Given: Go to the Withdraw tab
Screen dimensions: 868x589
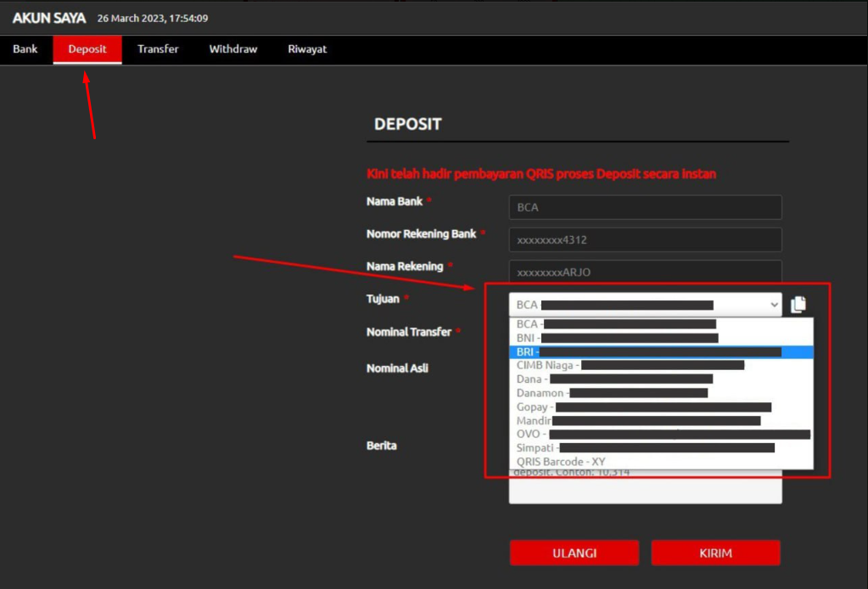Looking at the screenshot, I should click(233, 49).
